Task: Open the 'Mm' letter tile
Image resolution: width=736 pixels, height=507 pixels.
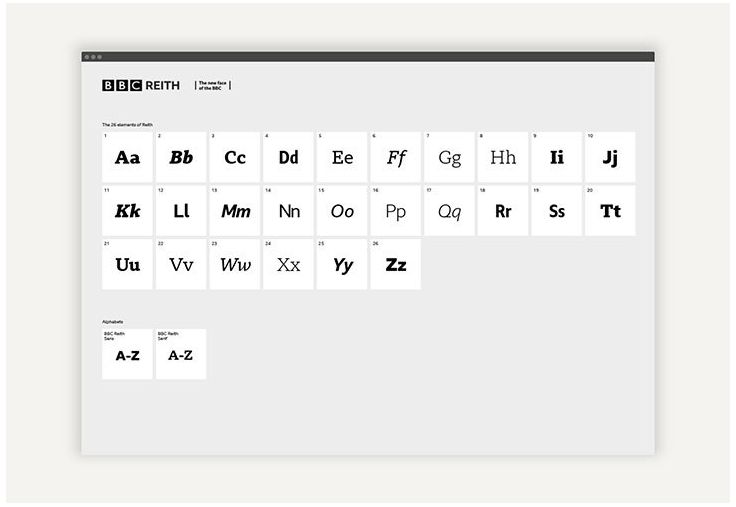Action: click(235, 211)
